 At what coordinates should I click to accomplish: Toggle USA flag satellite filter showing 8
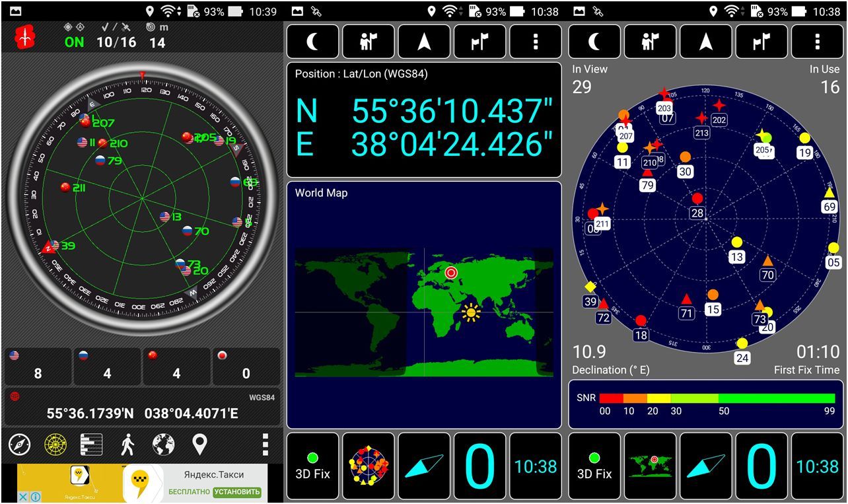38,367
